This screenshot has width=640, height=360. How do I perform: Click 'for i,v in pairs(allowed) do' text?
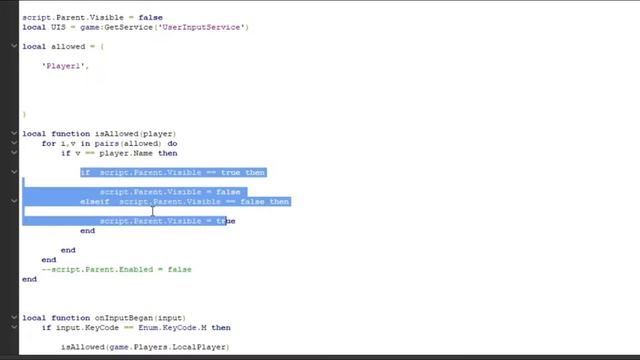109,144
